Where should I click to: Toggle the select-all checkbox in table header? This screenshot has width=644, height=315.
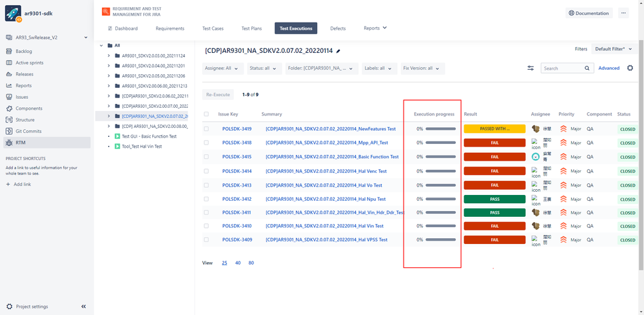coord(206,114)
